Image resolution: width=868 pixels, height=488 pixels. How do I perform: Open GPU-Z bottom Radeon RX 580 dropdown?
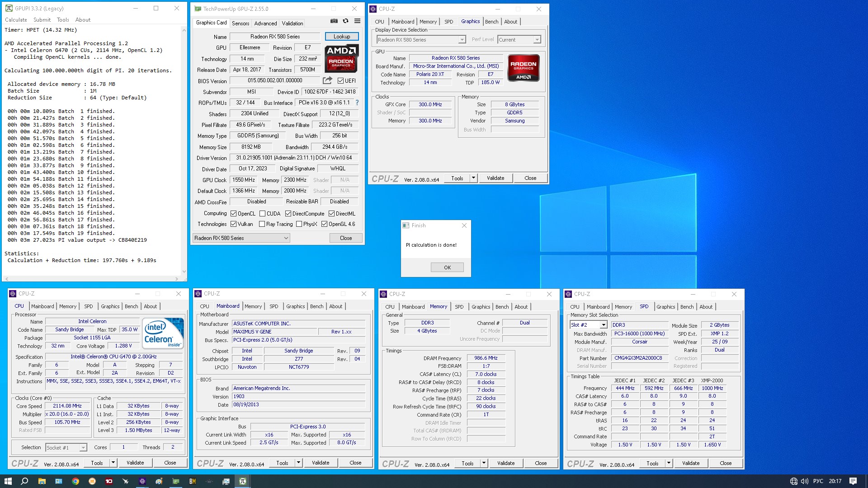pos(241,238)
